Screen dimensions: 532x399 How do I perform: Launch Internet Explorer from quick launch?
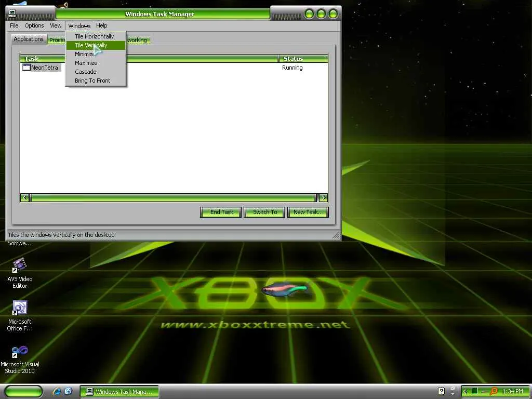57,392
